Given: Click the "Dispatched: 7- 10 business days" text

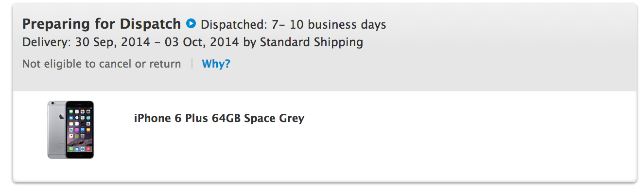Looking at the screenshot, I should click(293, 24).
